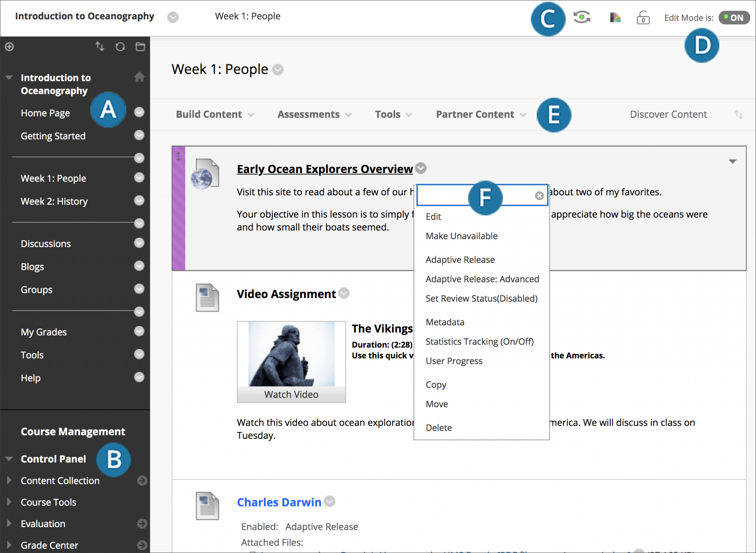Click the course menu reorder arrows icon
Image resolution: width=756 pixels, height=553 pixels.
tap(100, 47)
